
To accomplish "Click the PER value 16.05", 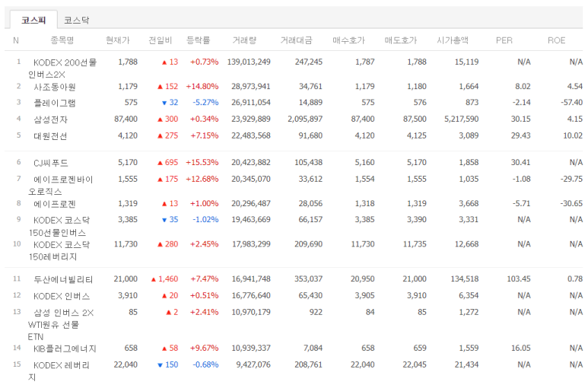I will click(x=521, y=348).
